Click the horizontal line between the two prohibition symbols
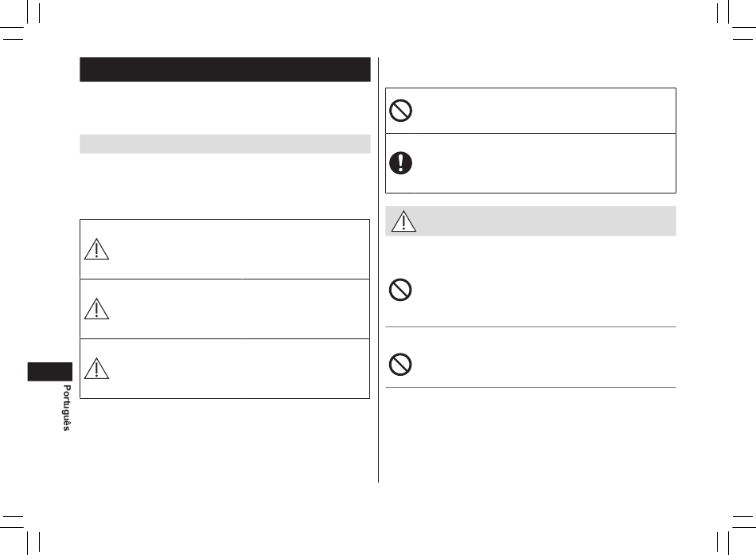 pyautogui.click(x=530, y=326)
